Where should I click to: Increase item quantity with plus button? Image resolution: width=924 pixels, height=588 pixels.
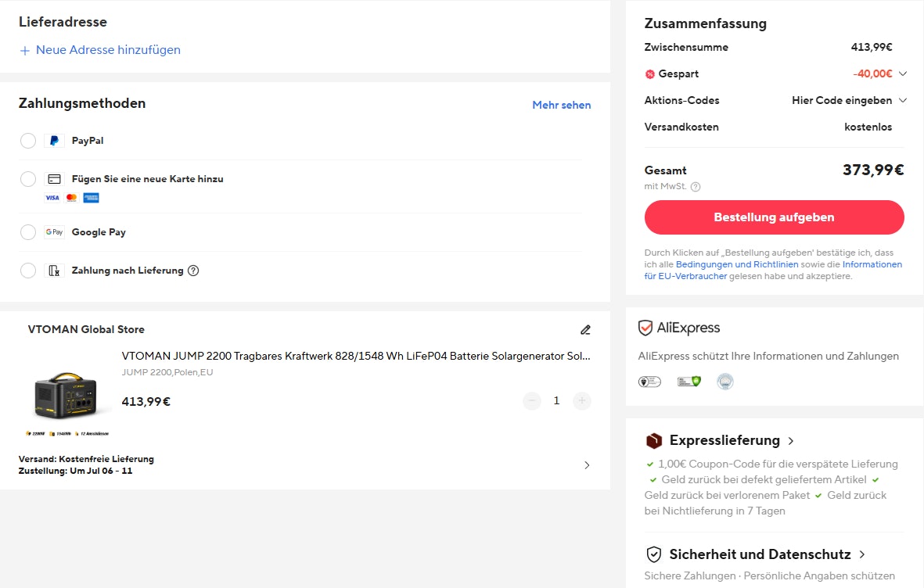pos(581,401)
